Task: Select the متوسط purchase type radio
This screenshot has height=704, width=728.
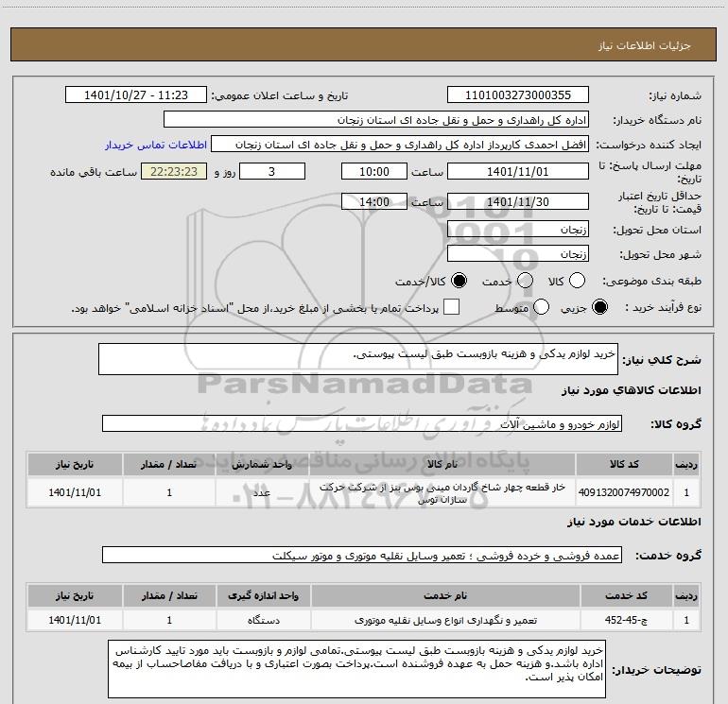Action: click(541, 307)
